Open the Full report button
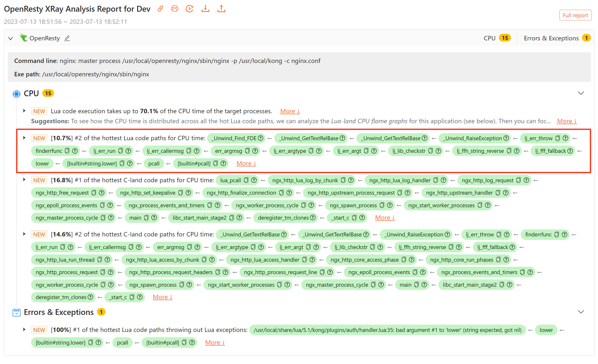The image size is (598, 364). pos(575,15)
